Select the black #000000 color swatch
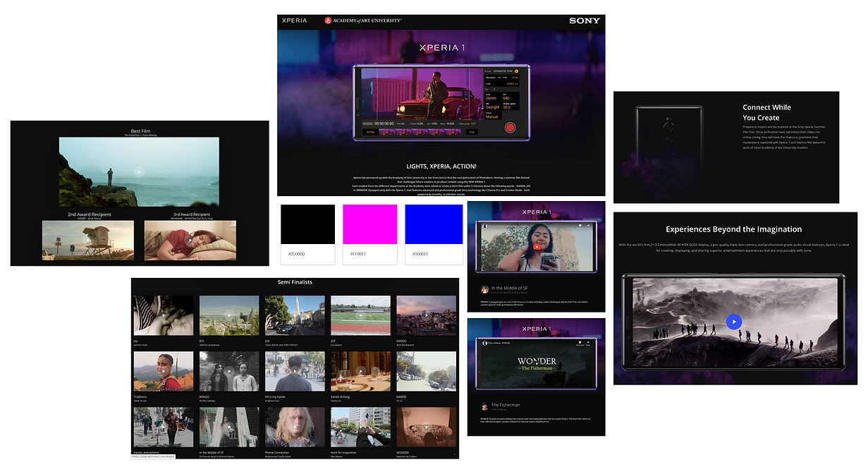Viewport: 868px width, 474px height. tap(307, 225)
